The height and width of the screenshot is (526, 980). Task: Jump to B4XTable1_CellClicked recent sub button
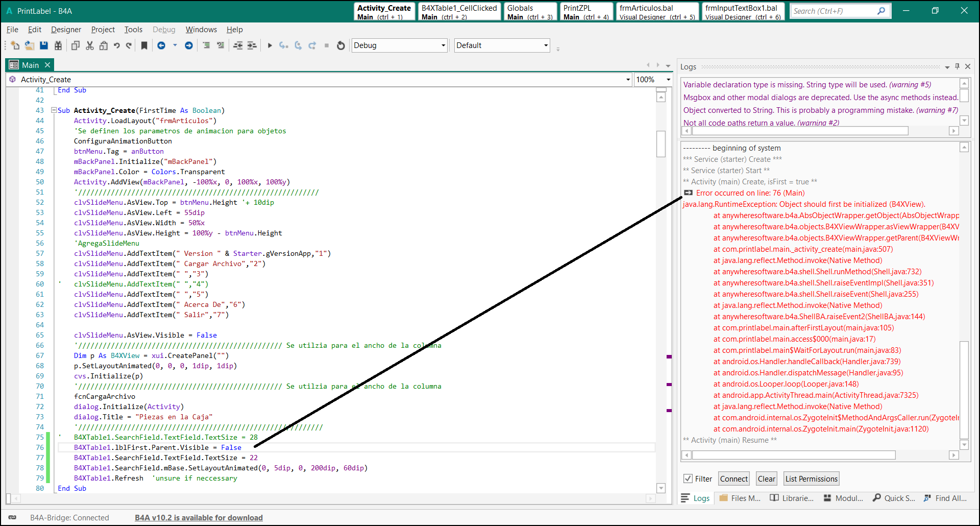click(x=459, y=12)
